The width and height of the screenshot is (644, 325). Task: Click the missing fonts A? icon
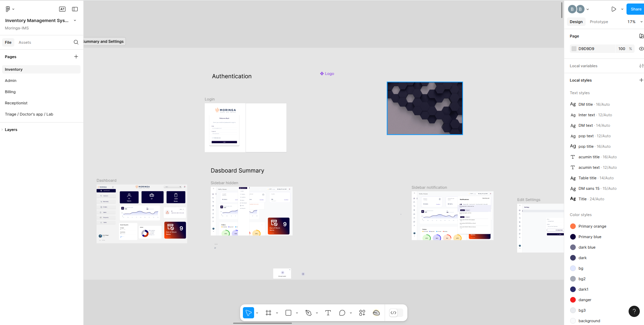point(62,9)
